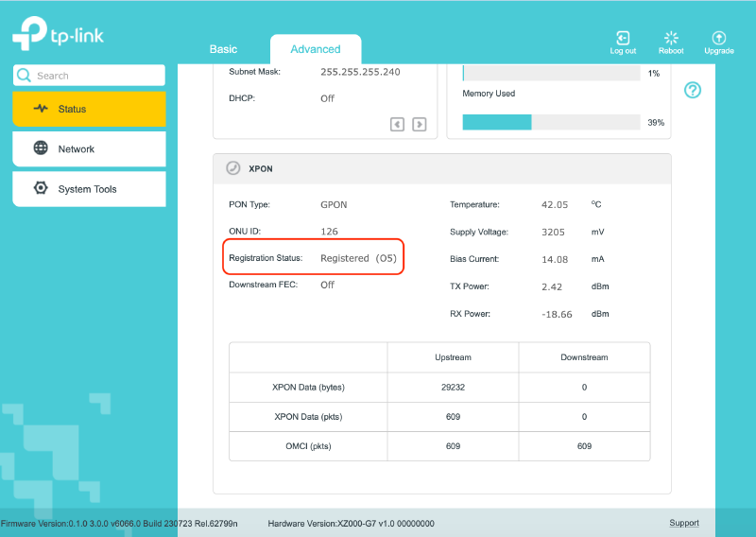The height and width of the screenshot is (537, 756).
Task: Click the Log out icon
Action: [623, 38]
